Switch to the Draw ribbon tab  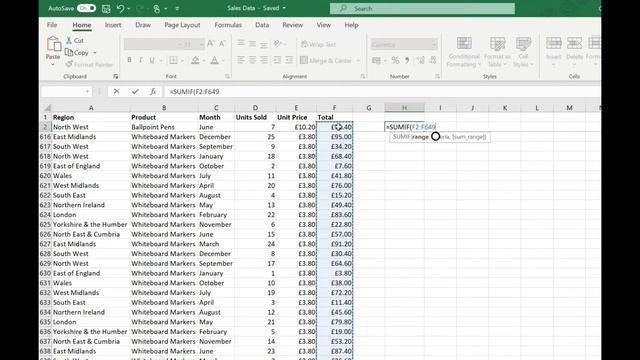(143, 25)
